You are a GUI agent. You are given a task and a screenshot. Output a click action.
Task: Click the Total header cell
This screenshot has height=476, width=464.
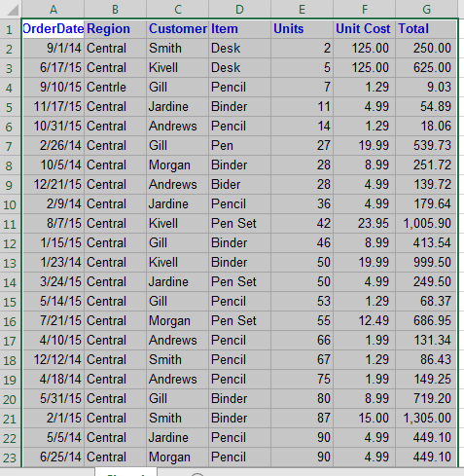pyautogui.click(x=426, y=29)
